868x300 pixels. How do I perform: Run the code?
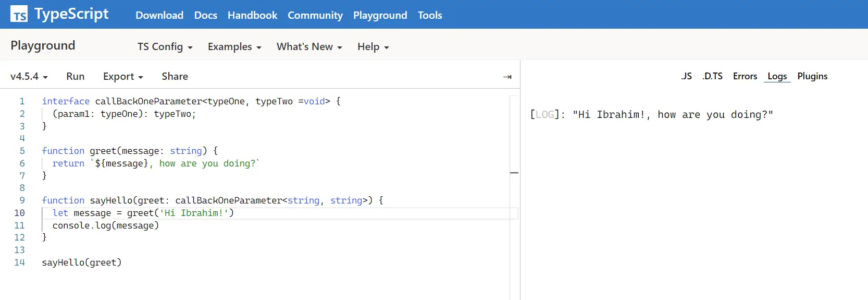point(76,76)
